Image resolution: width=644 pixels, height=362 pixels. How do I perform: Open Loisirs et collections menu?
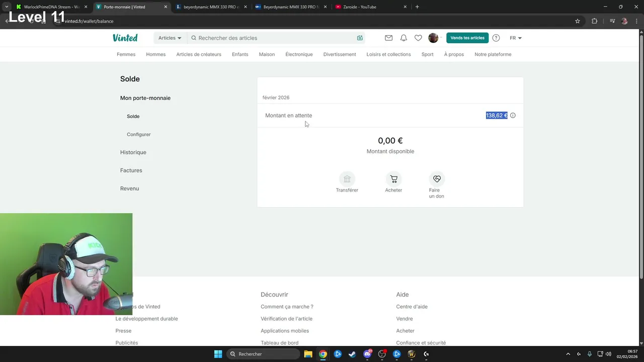coord(388,54)
